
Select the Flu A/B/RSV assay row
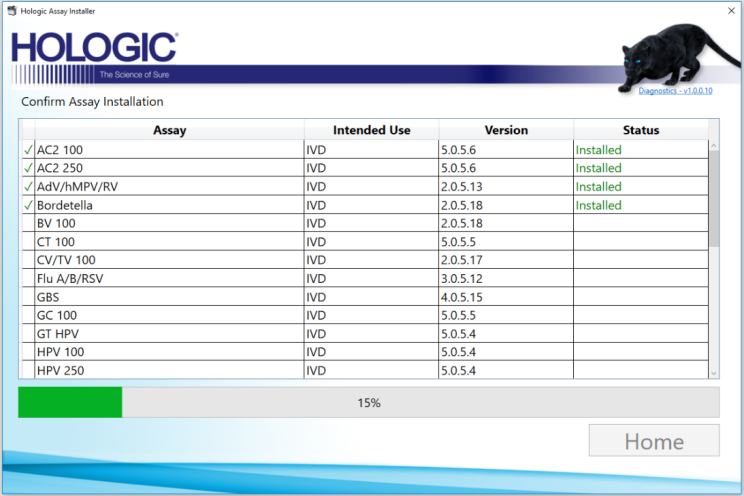tap(160, 279)
